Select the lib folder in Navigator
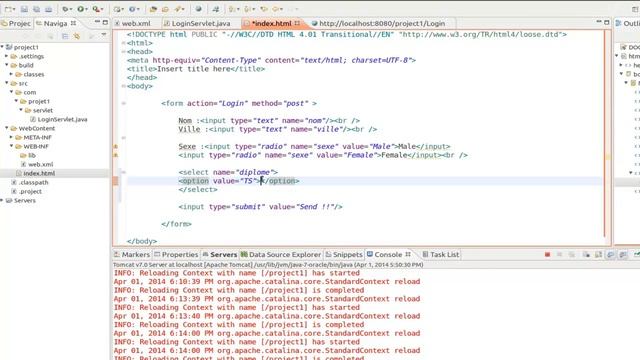The height and width of the screenshot is (360, 640). (28, 155)
